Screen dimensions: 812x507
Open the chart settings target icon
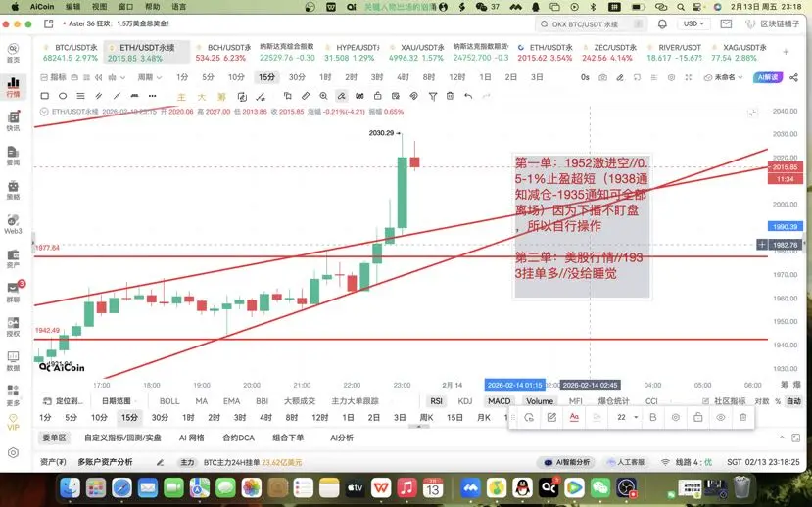coord(671,77)
